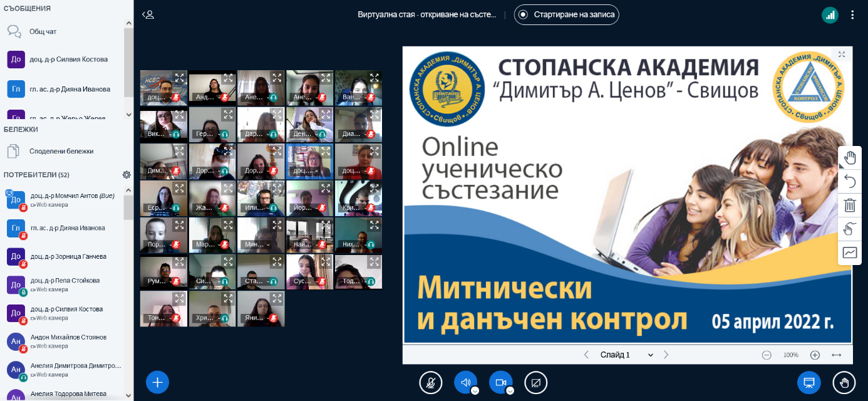The width and height of the screenshot is (868, 401).
Task: Fullscreen the Анд... webcam
Action: click(228, 78)
